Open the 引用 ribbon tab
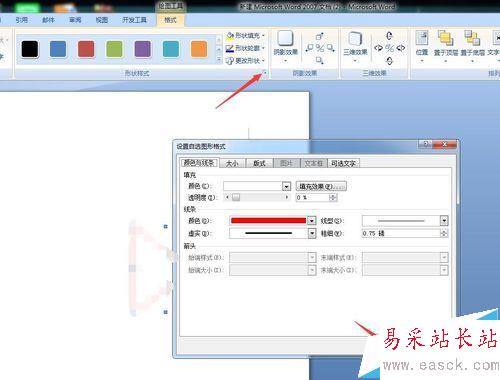500x380 pixels. (22, 20)
